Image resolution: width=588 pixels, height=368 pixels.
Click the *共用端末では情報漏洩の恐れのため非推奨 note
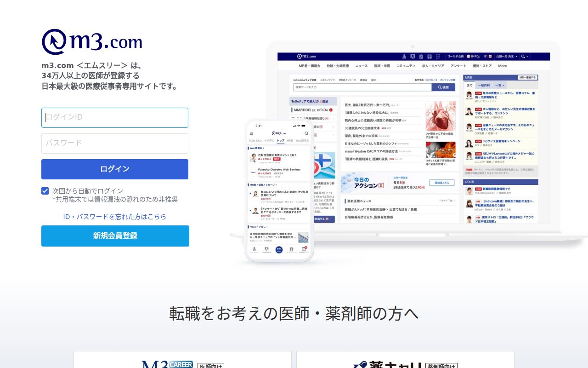point(115,199)
